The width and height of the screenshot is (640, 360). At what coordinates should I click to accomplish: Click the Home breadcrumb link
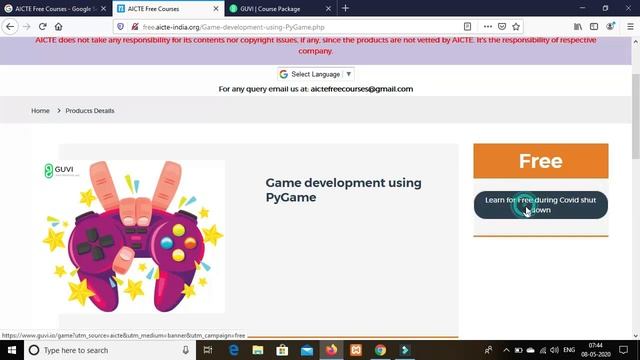(x=40, y=111)
